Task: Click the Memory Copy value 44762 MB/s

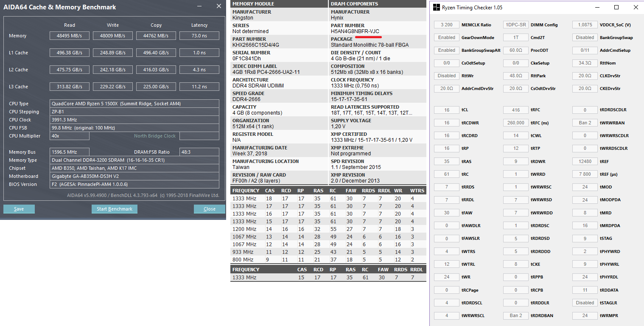Action: (x=156, y=36)
